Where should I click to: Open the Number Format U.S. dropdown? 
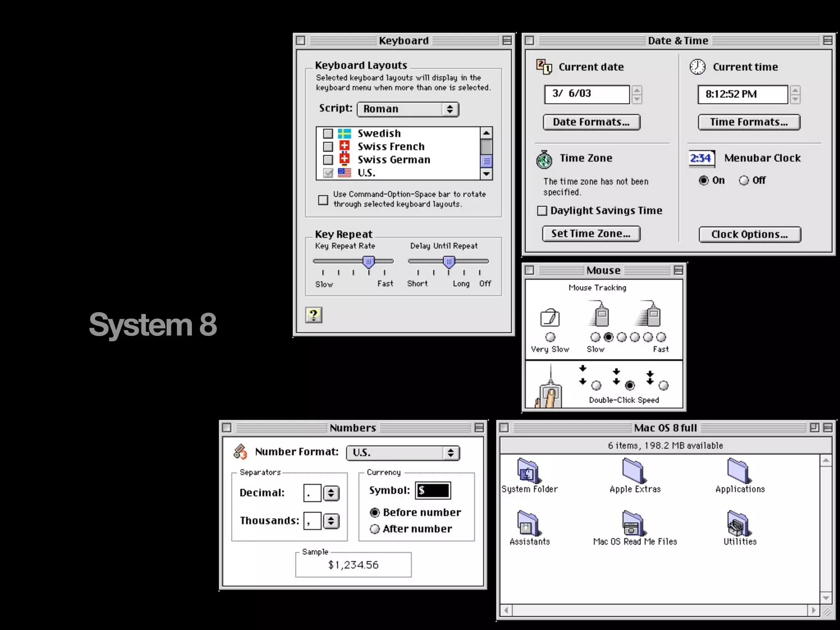(x=403, y=453)
